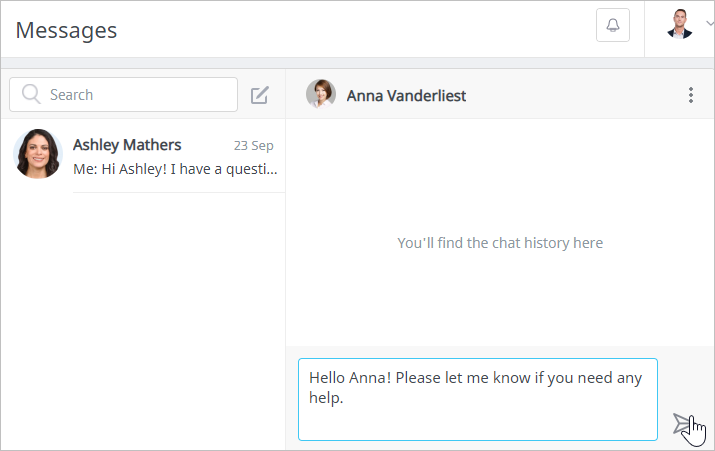Open chat options three-dot menu
Image resolution: width=715 pixels, height=451 pixels.
pos(691,95)
